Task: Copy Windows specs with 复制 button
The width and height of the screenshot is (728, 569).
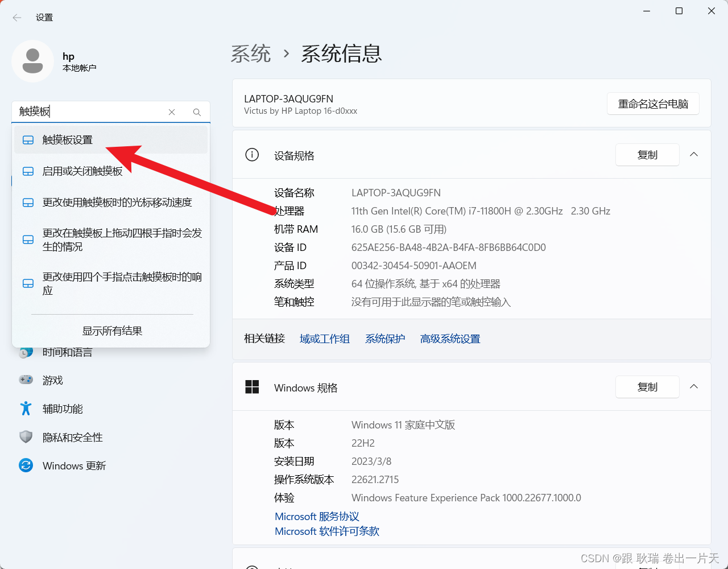Action: tap(647, 387)
